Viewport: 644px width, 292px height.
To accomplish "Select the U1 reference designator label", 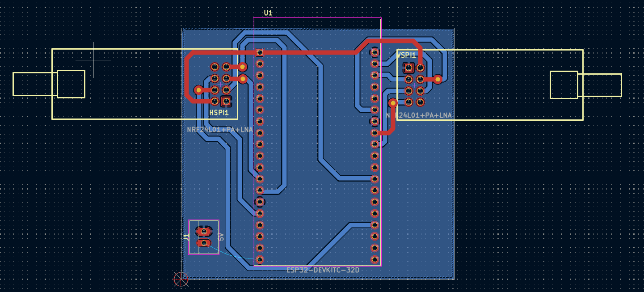I will 268,13.
